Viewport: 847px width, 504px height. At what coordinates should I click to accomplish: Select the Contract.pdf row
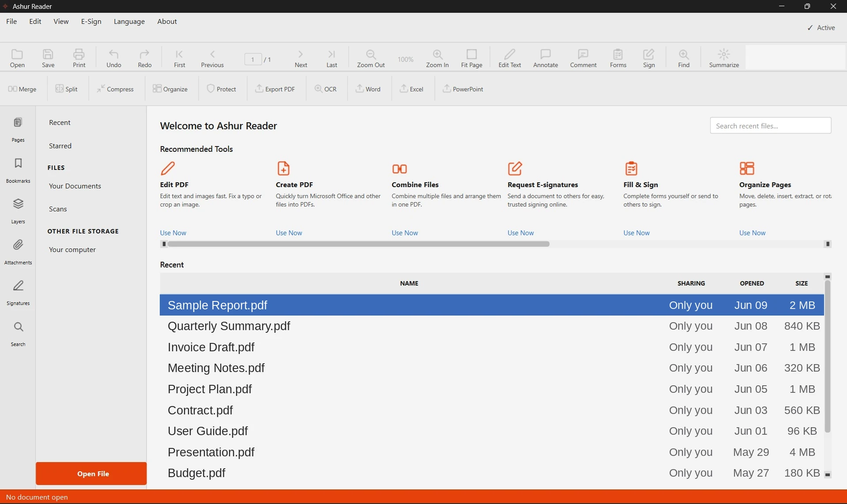point(492,410)
